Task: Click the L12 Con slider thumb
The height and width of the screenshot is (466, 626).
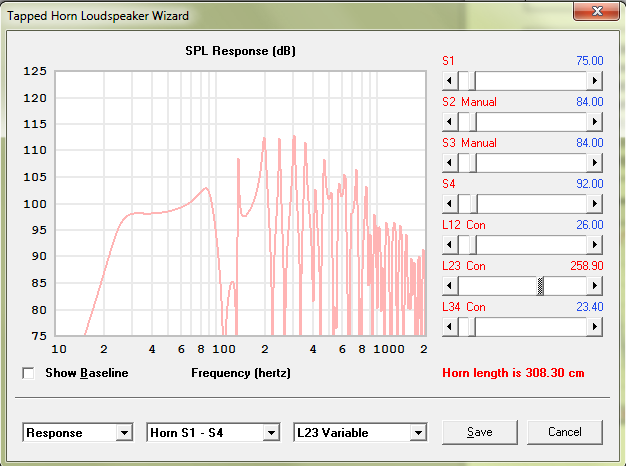Action: 473,244
